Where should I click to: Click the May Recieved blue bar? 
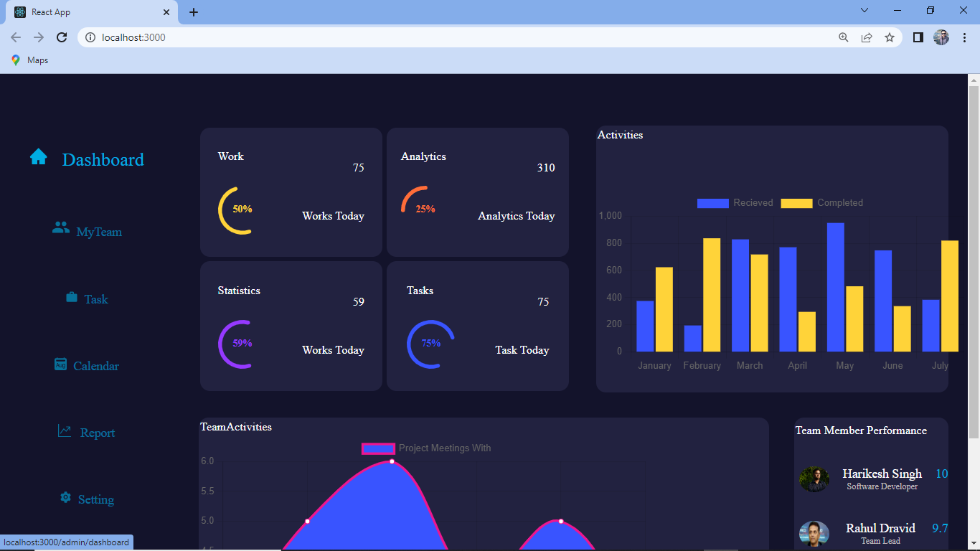pos(836,287)
